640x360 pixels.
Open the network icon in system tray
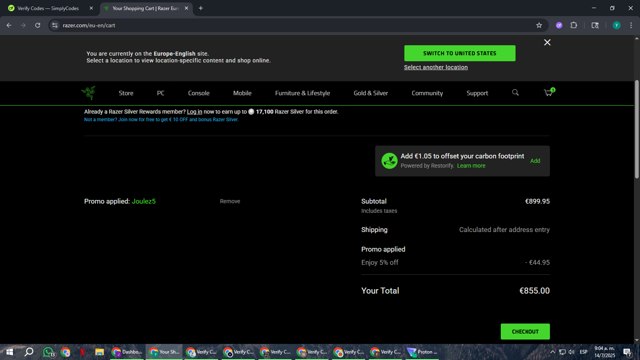pos(562,352)
